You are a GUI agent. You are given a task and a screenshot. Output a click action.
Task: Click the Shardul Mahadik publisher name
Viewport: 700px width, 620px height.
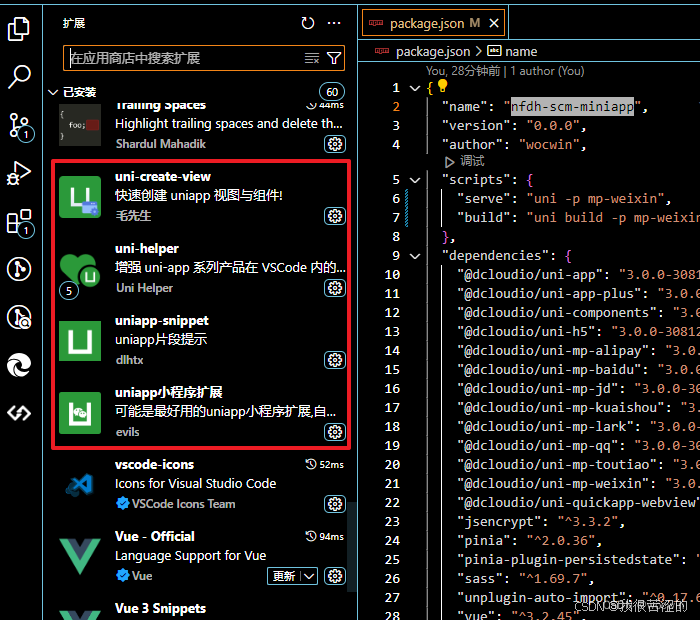pos(161,144)
